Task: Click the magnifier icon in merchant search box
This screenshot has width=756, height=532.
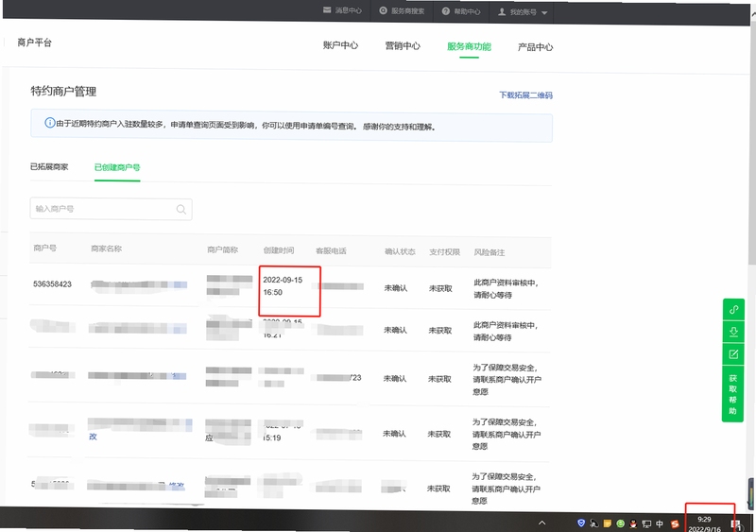Action: [x=181, y=210]
